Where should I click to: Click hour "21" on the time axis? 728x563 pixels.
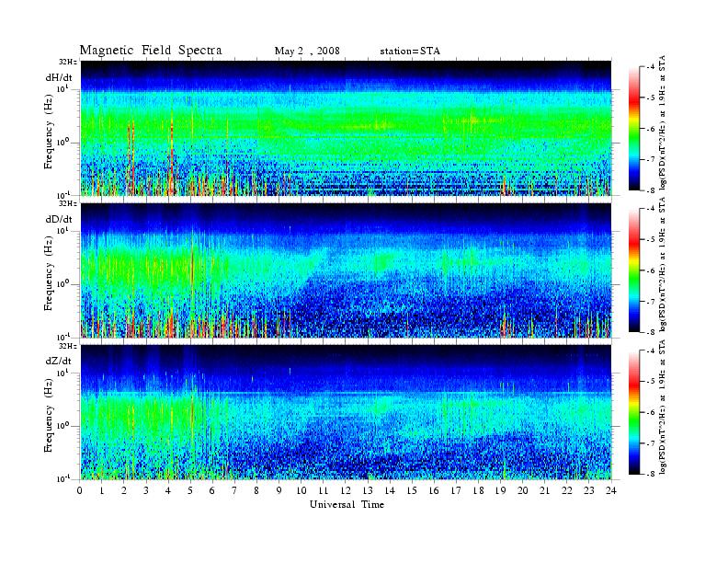544,491
